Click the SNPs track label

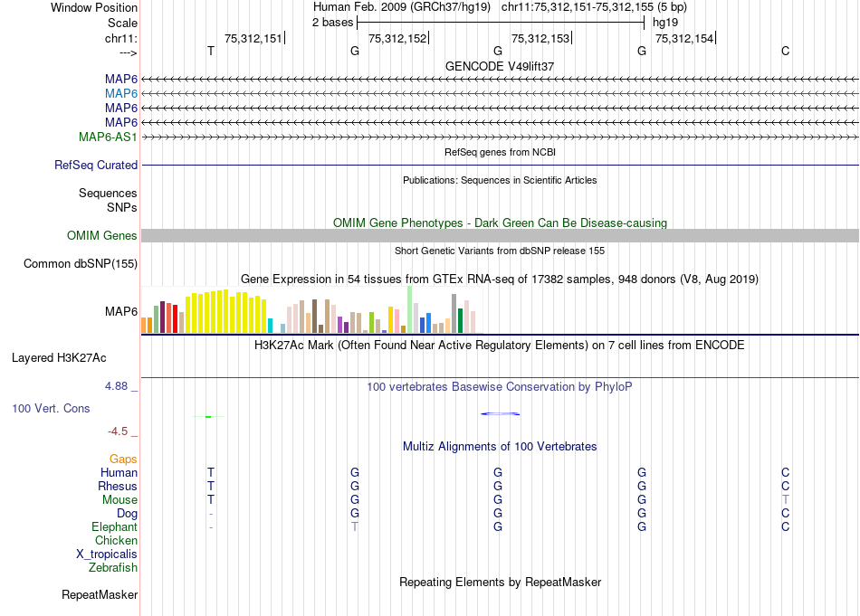(122, 207)
